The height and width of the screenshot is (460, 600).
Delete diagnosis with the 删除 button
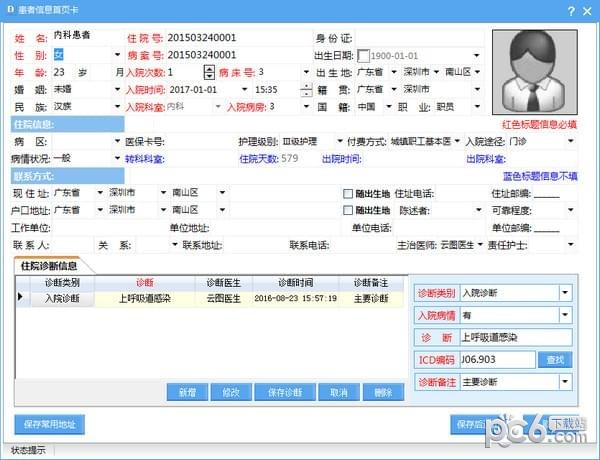pos(383,393)
